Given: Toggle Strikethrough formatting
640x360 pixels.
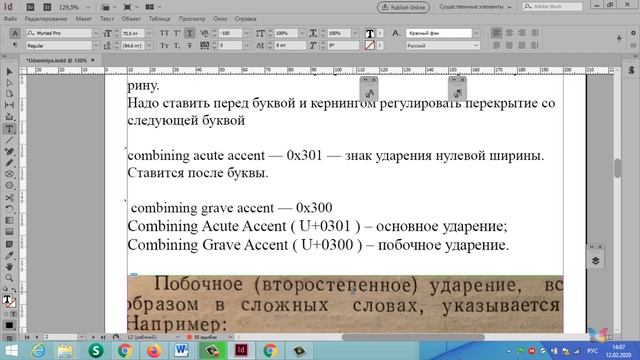Looking at the screenshot, I should pos(189,46).
